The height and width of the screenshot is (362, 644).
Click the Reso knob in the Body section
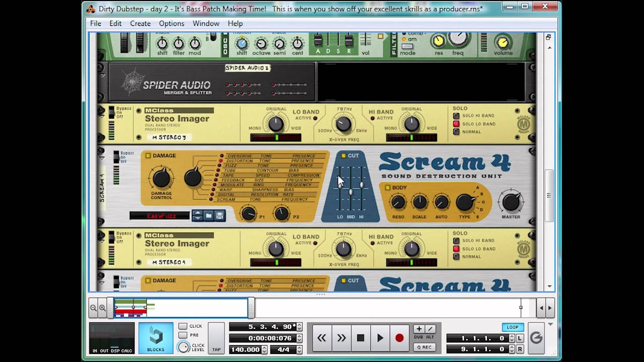pos(398,203)
